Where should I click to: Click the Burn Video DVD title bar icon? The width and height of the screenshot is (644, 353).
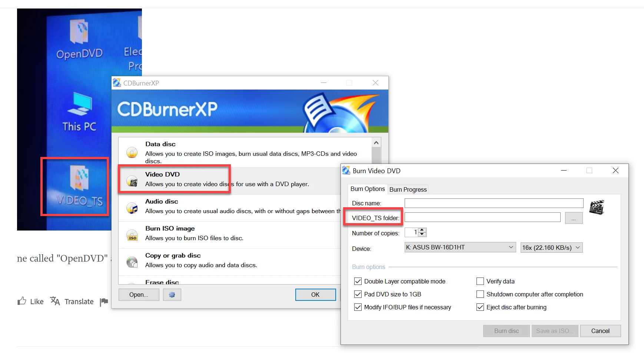point(346,171)
